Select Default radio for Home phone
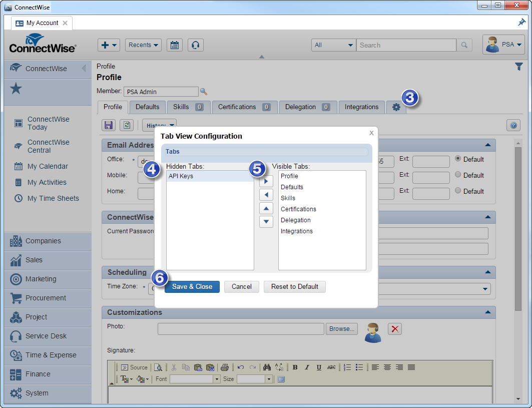This screenshot has height=408, width=532. click(x=458, y=190)
